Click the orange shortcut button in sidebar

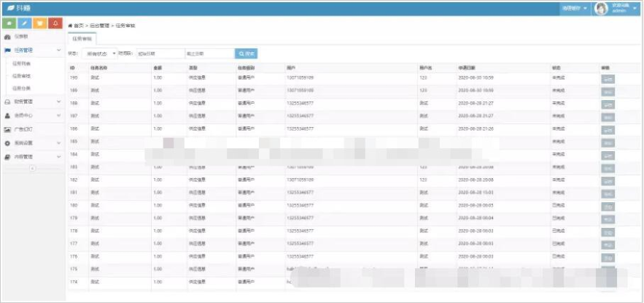tap(40, 24)
